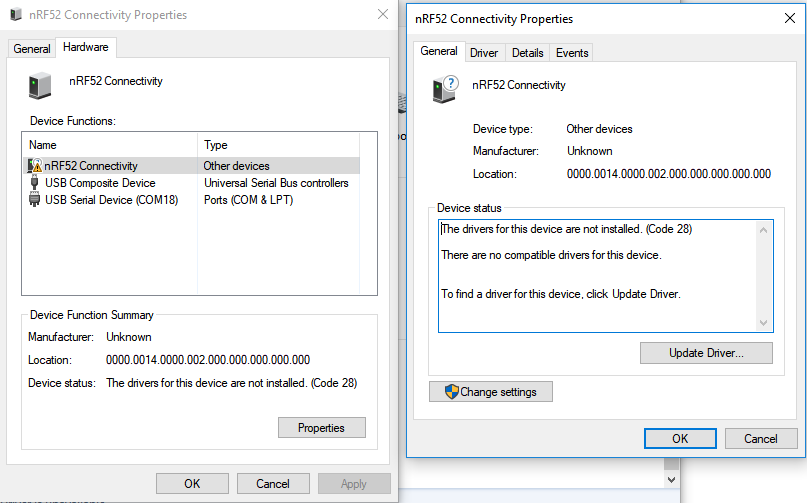
Task: Click the Type column header
Action: 278,145
